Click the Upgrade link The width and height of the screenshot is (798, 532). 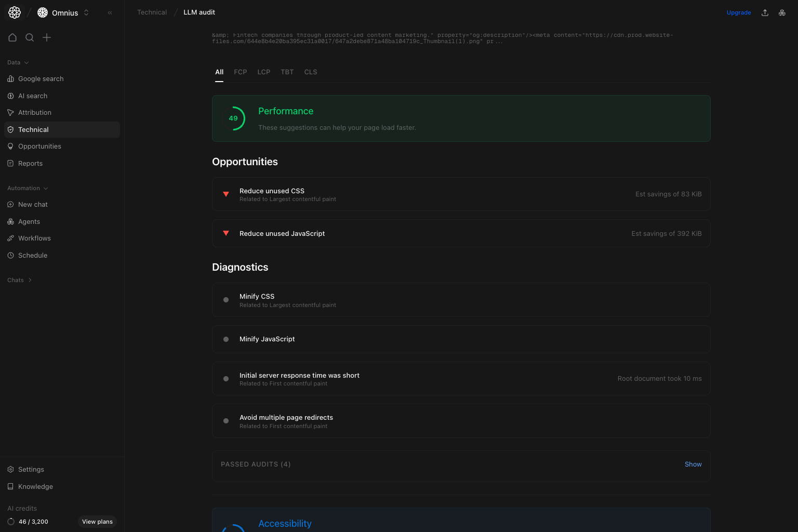pos(738,12)
